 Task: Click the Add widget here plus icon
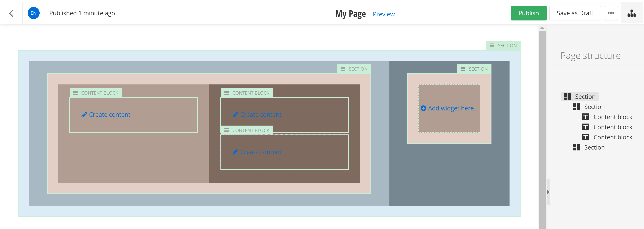(423, 108)
